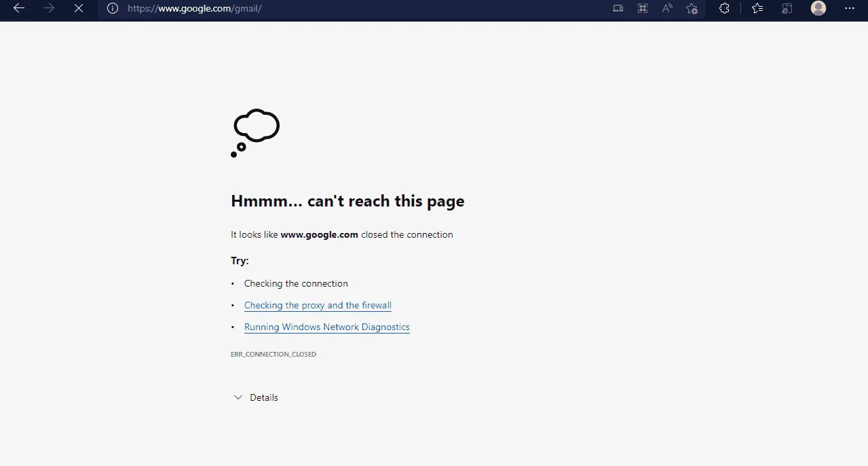The width and height of the screenshot is (868, 466).
Task: Add this page to favorites star
Action: click(x=692, y=8)
